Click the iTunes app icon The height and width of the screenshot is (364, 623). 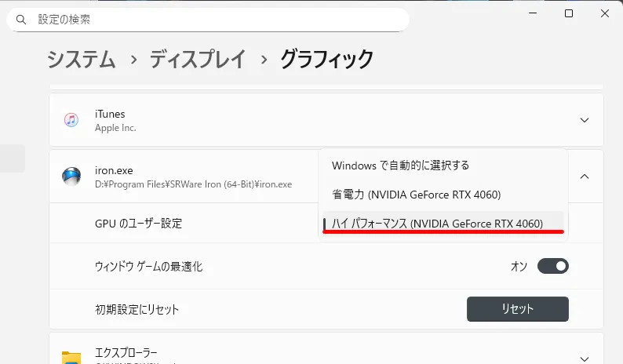coord(71,120)
